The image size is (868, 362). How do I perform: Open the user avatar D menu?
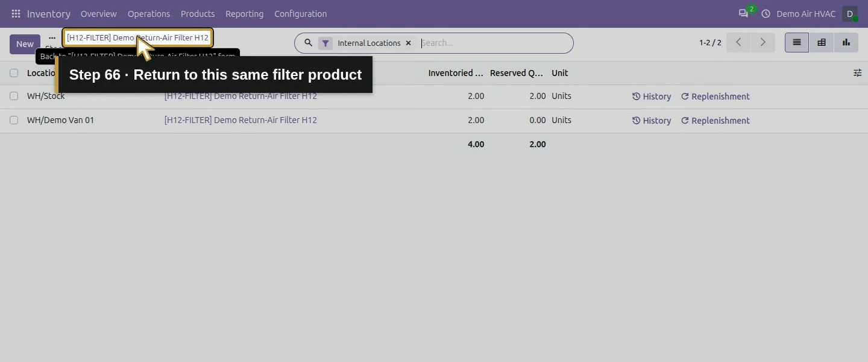pos(850,13)
